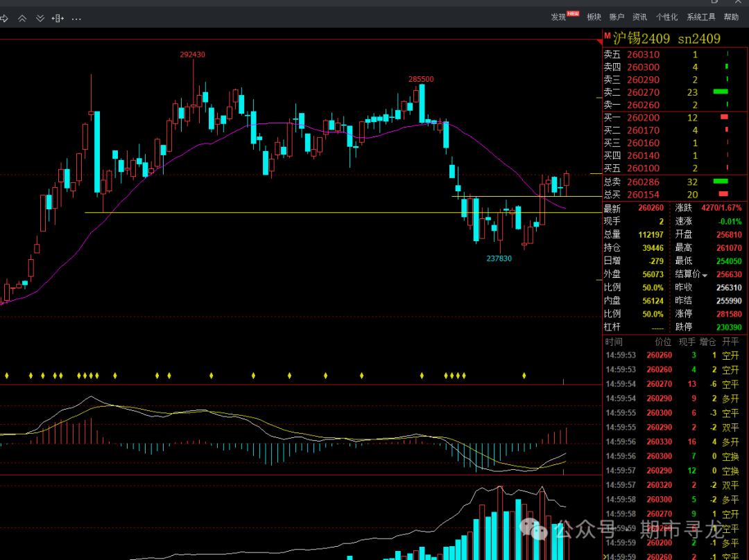Click the 价位 column header
The width and height of the screenshot is (749, 560).
(x=663, y=342)
